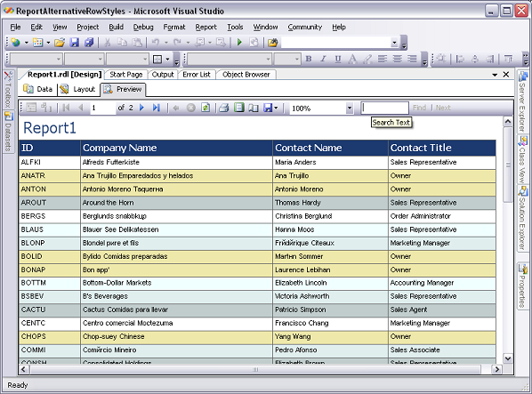Image resolution: width=532 pixels, height=394 pixels.
Task: Click the Accounting Manager title cell
Action: click(442, 283)
